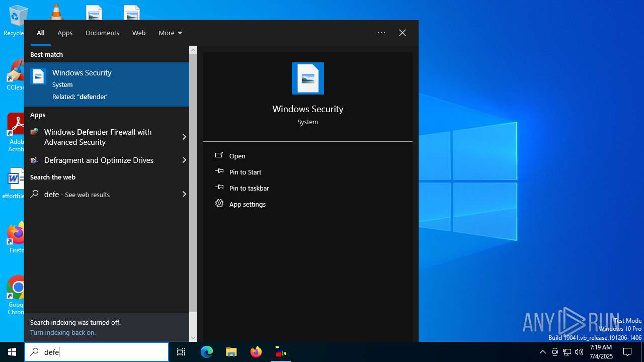Click App settings option

(x=248, y=204)
